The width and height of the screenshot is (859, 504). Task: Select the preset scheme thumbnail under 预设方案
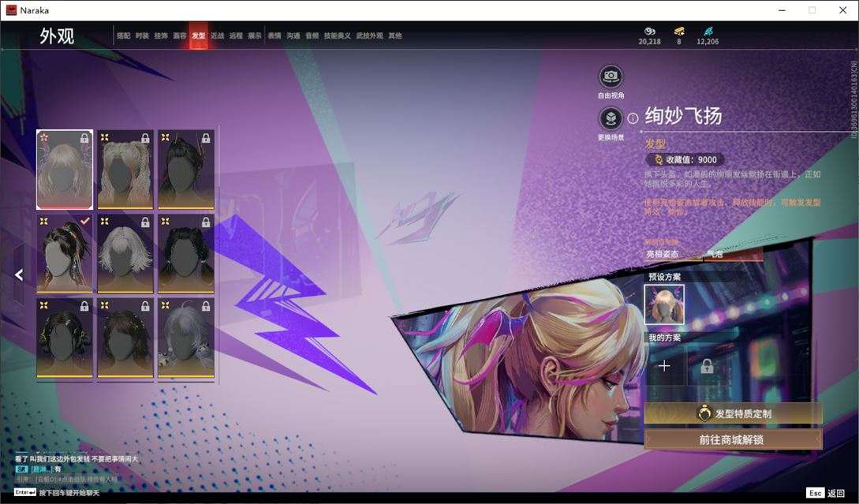point(664,304)
